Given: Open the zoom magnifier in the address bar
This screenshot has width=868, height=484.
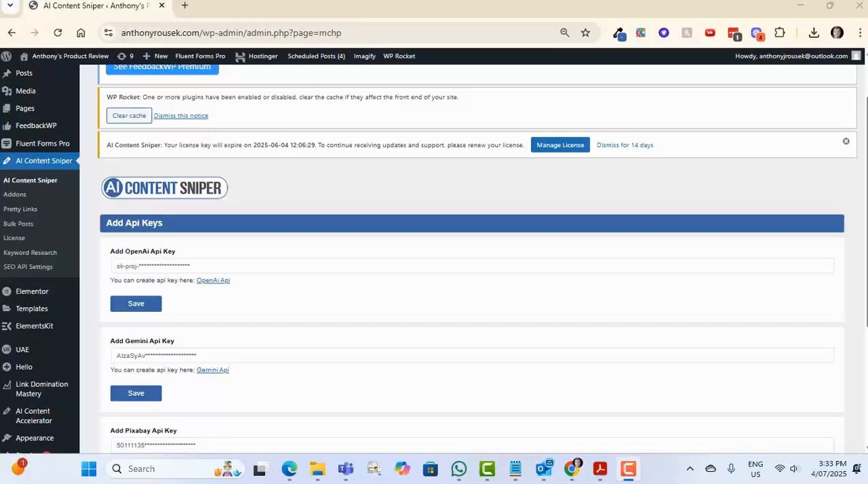Looking at the screenshot, I should coord(564,33).
